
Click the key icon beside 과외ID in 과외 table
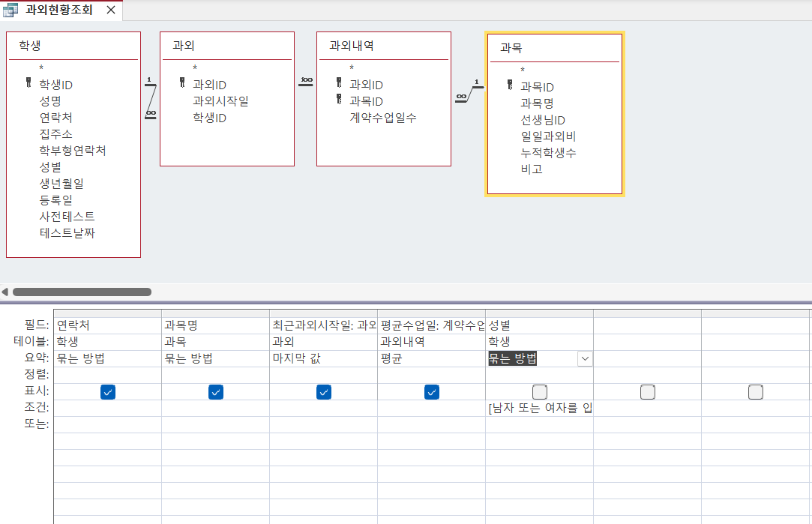[x=181, y=84]
